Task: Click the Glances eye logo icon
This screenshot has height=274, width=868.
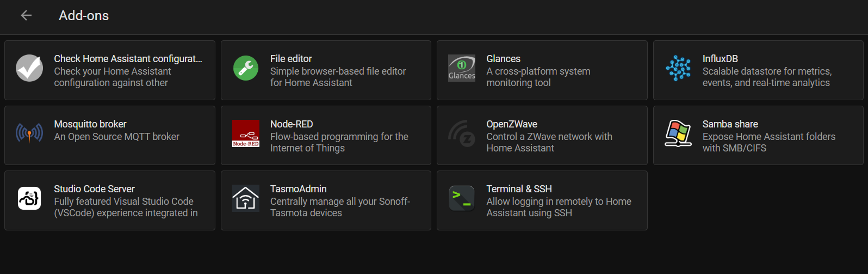Action: 462,68
